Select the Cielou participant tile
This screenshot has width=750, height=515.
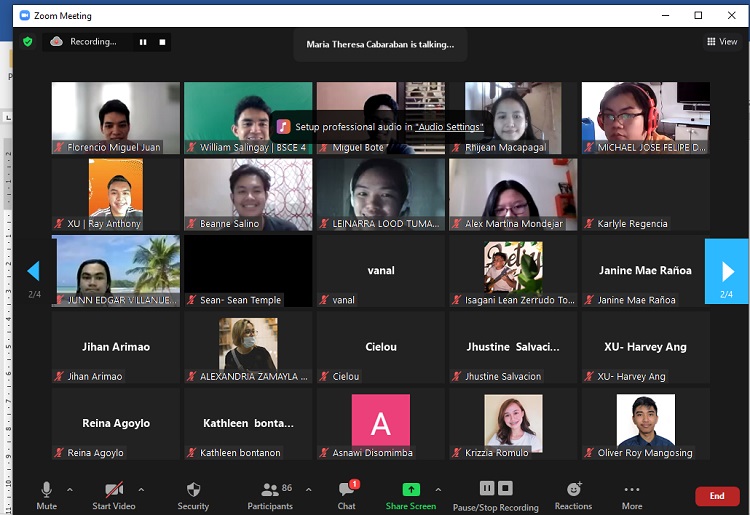coord(381,348)
